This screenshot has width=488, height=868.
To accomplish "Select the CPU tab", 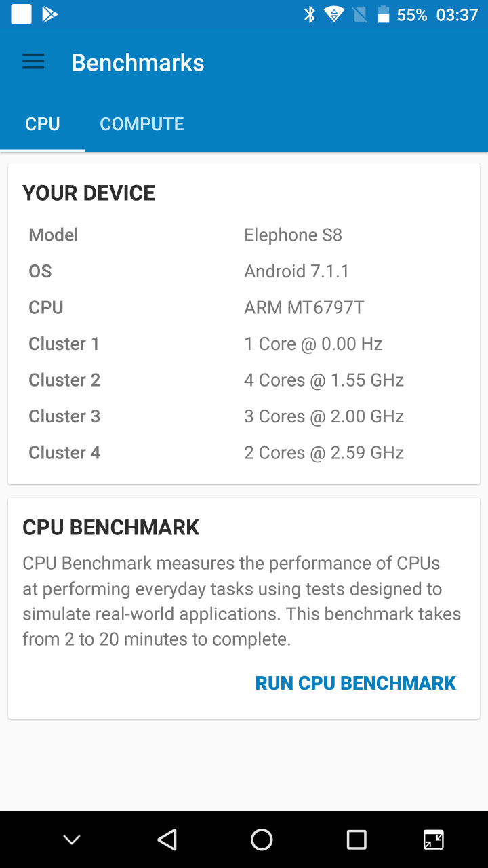I will (x=43, y=124).
